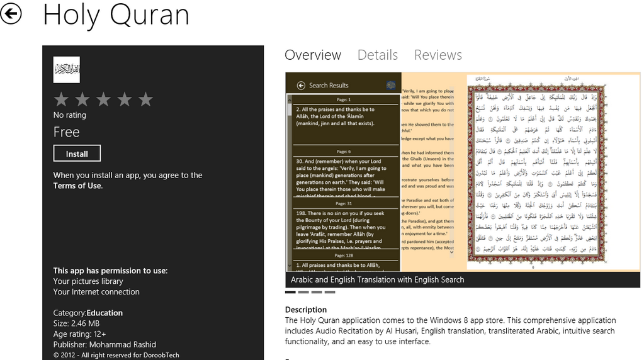The image size is (644, 360).
Task: Click the back arrow beside Holy Quran title
Action: [11, 14]
